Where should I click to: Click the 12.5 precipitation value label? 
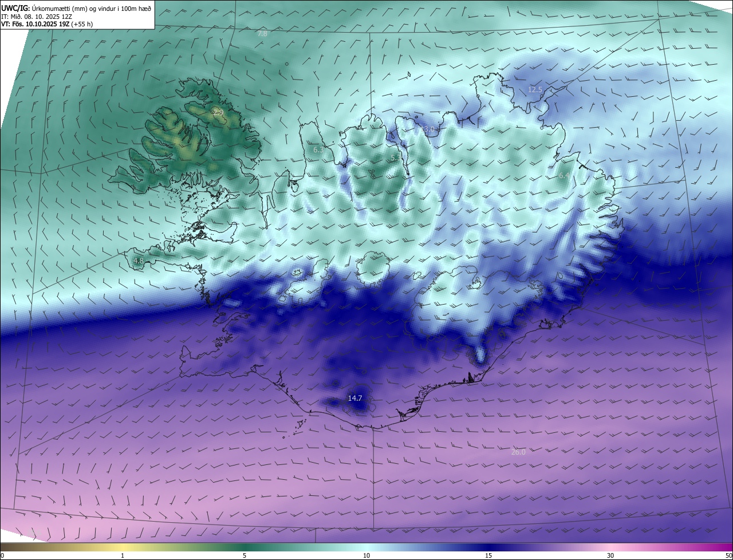535,90
